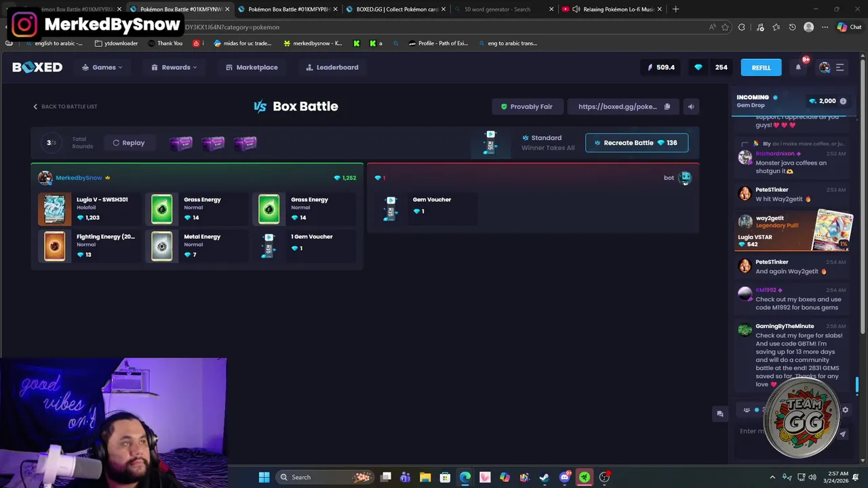Screen dimensions: 868x488
Task: Click the 509.4 coin balance
Action: tap(661, 67)
